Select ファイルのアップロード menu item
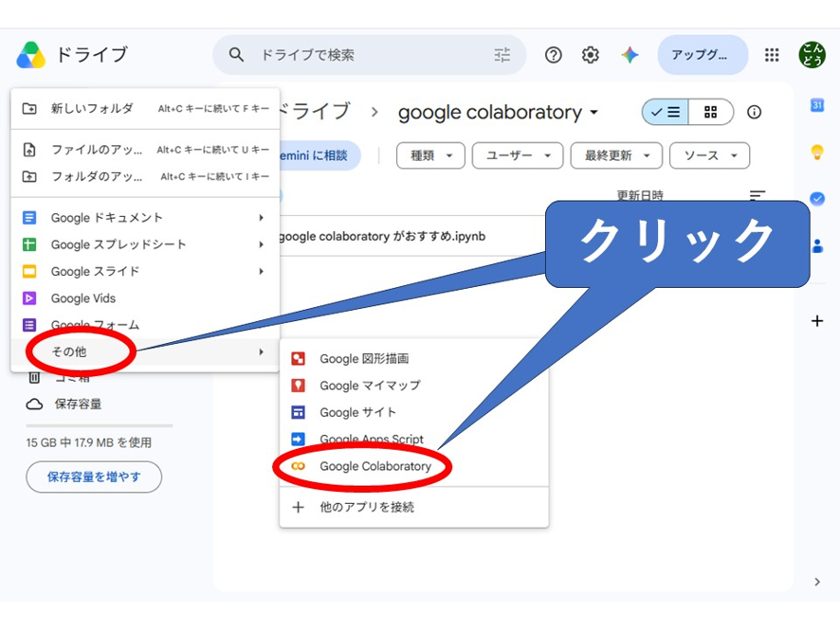The image size is (840, 630). [145, 150]
